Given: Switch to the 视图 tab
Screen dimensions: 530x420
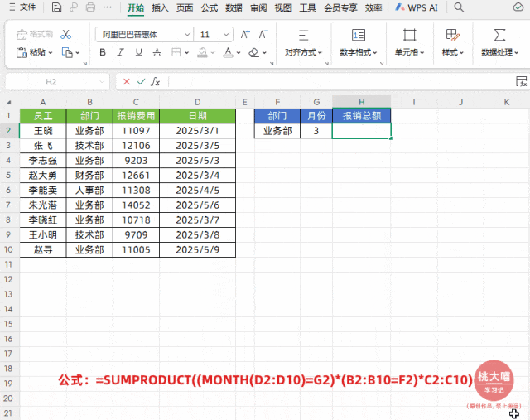Looking at the screenshot, I should point(283,7).
